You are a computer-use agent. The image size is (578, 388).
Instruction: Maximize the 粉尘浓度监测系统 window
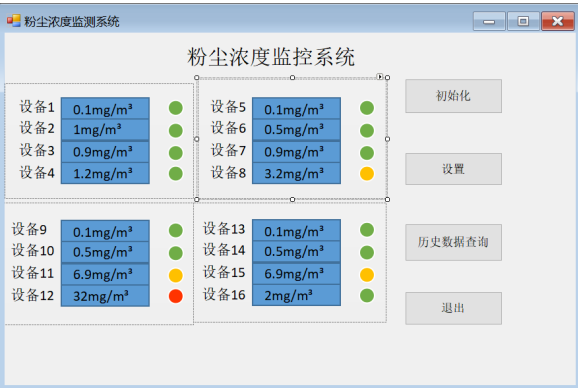click(523, 21)
